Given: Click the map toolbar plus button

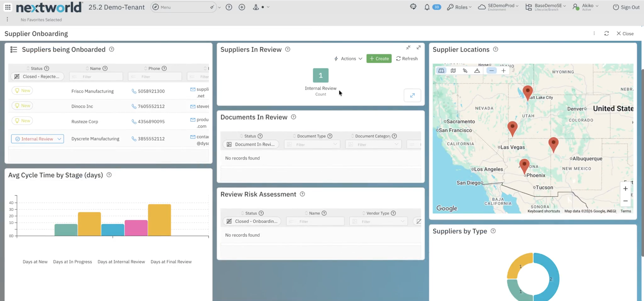Looking at the screenshot, I should click(x=503, y=71).
